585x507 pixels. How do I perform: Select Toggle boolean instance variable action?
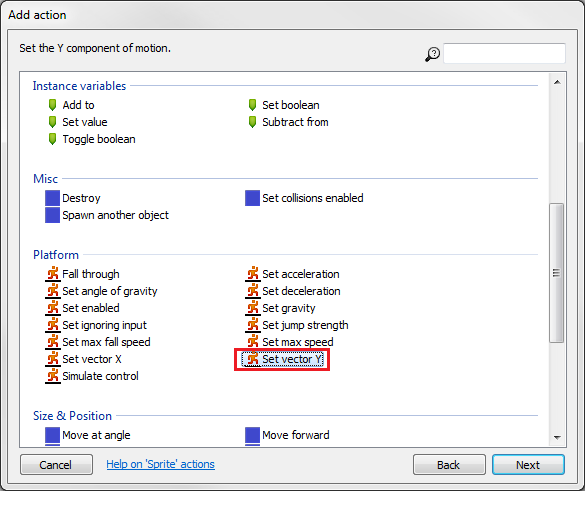coord(91,139)
